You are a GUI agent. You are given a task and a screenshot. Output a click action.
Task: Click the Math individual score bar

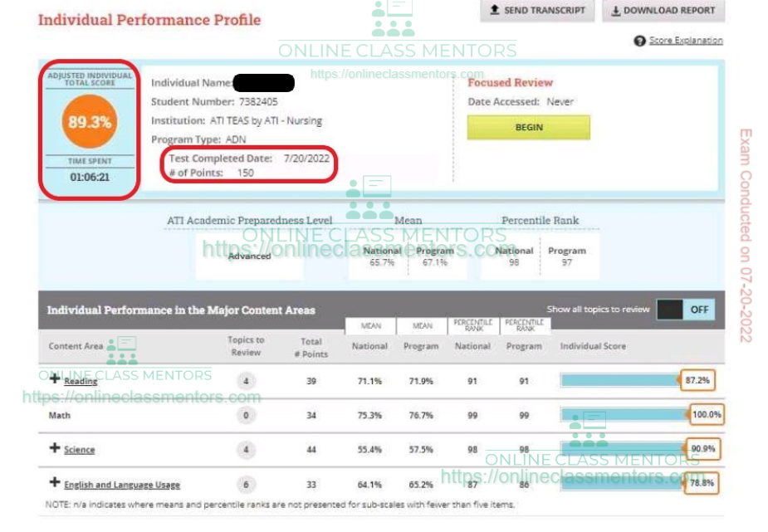click(x=624, y=415)
